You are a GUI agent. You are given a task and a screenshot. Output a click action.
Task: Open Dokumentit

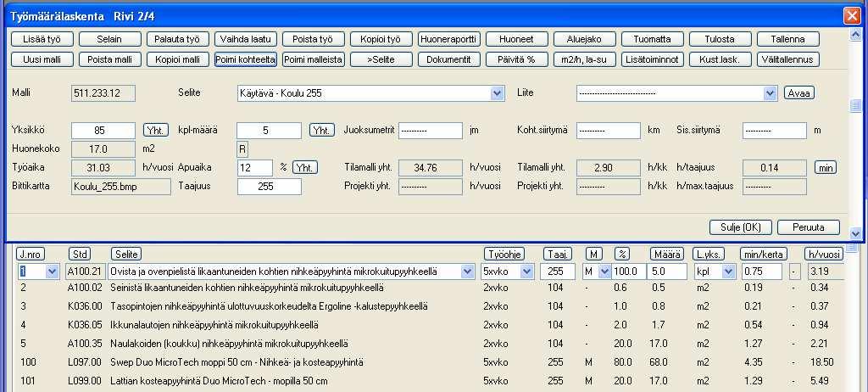coord(449,59)
